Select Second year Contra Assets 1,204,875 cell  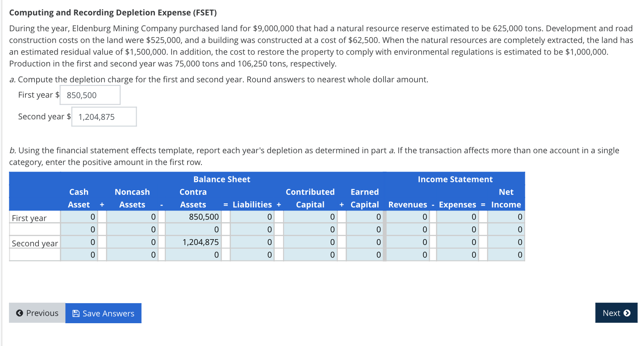[193, 243]
